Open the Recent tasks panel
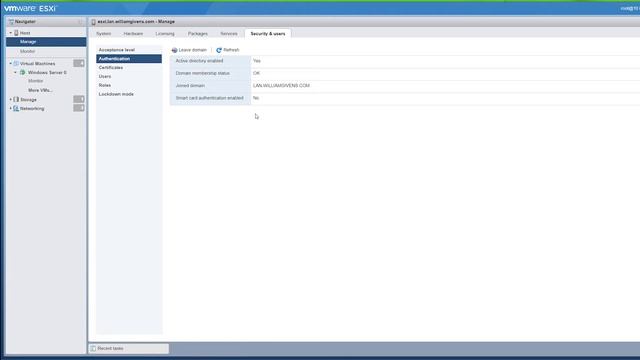 (129, 349)
